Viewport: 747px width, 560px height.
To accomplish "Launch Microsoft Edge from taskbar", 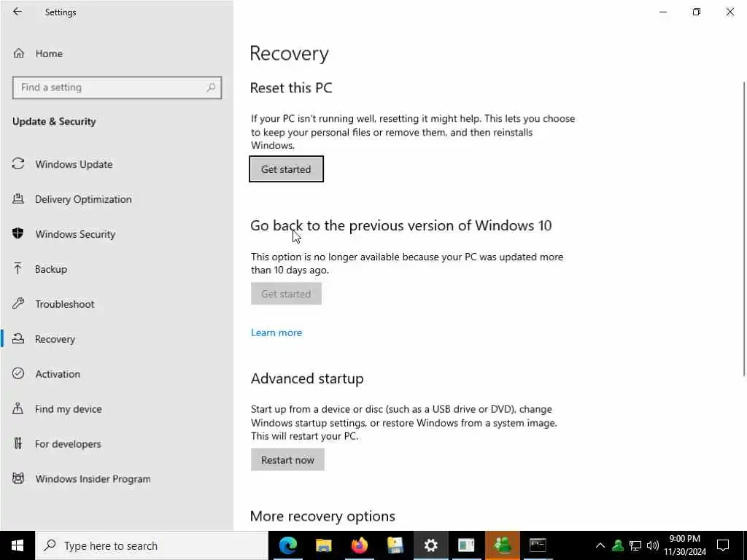I will 287,545.
